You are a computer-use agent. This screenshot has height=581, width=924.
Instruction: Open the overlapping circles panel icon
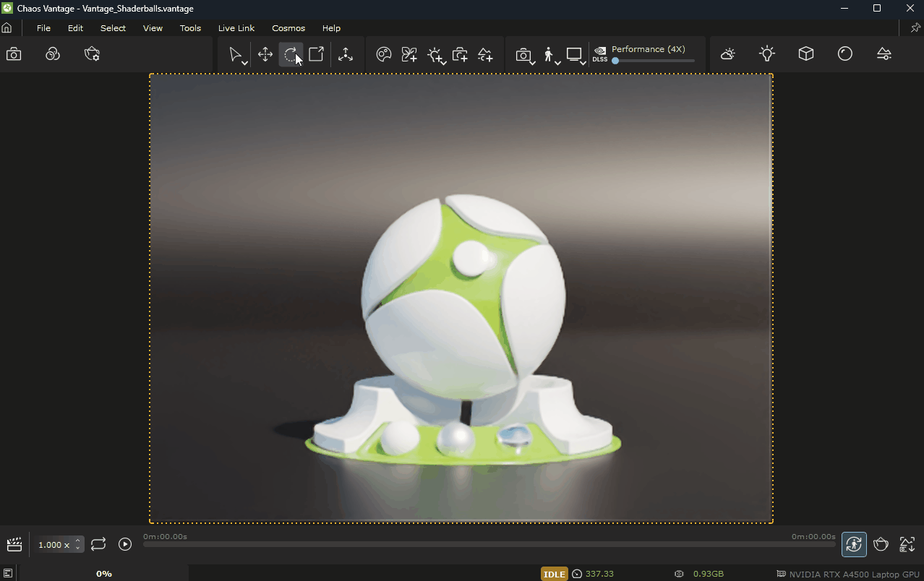[53, 54]
